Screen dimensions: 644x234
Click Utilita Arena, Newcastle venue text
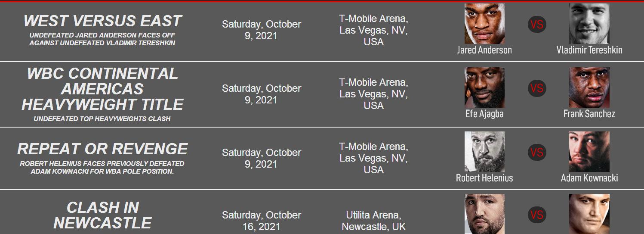click(373, 221)
